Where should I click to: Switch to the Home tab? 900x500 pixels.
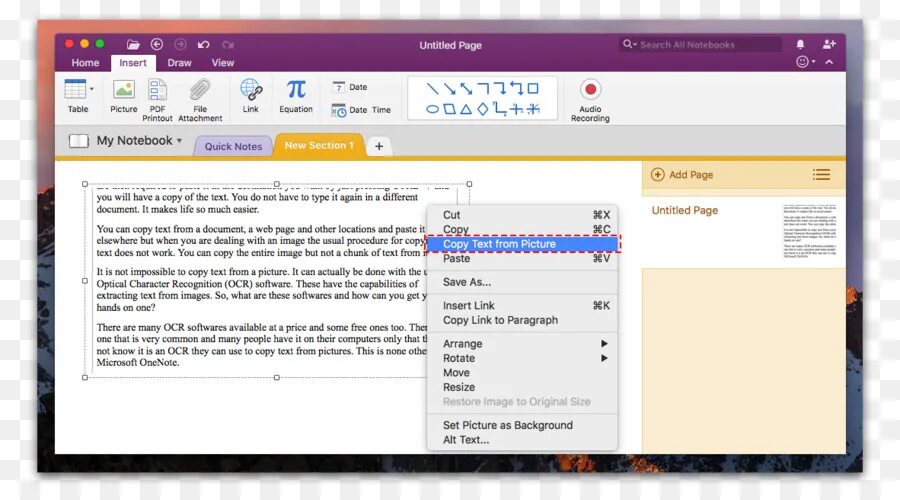85,63
